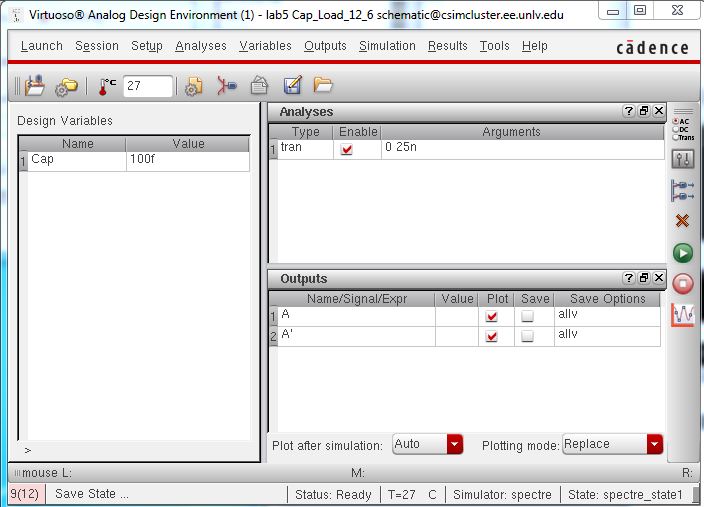Open the simulation files setup icon
This screenshot has height=507, width=704.
[66, 86]
